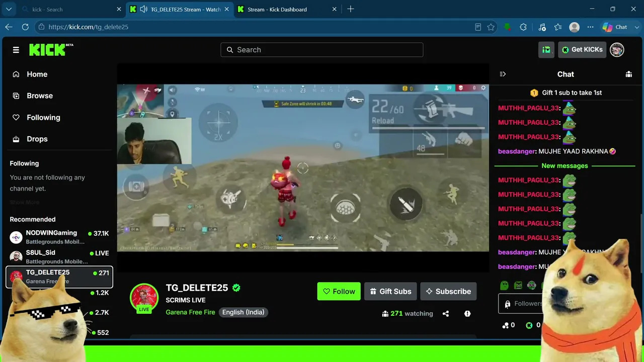Click the browser address bar URL

tap(89, 27)
